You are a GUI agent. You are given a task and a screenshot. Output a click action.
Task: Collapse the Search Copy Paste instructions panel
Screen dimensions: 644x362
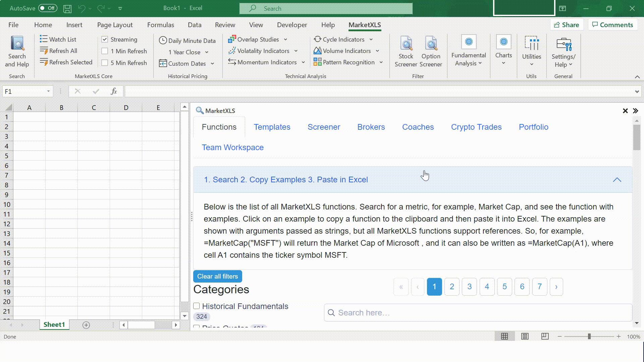tap(617, 180)
